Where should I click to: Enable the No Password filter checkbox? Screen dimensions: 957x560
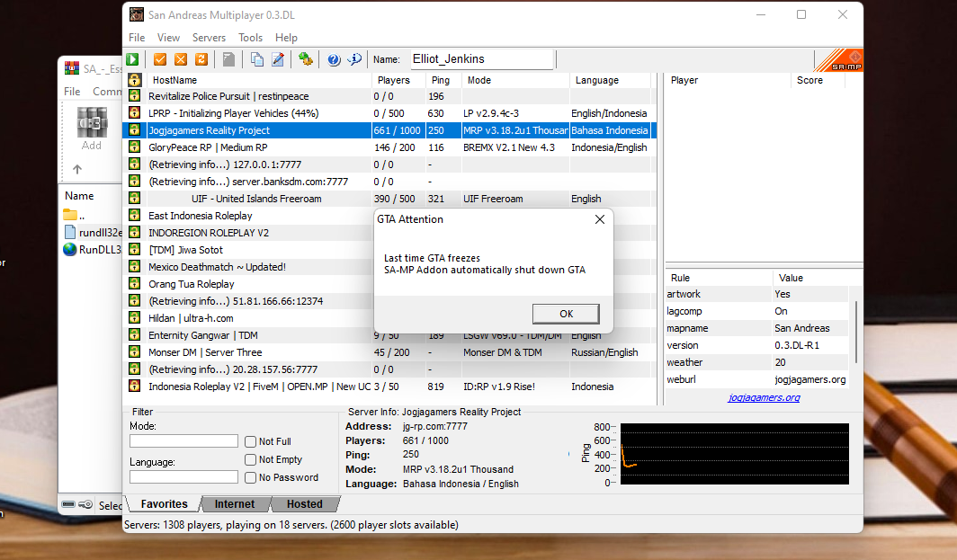250,477
